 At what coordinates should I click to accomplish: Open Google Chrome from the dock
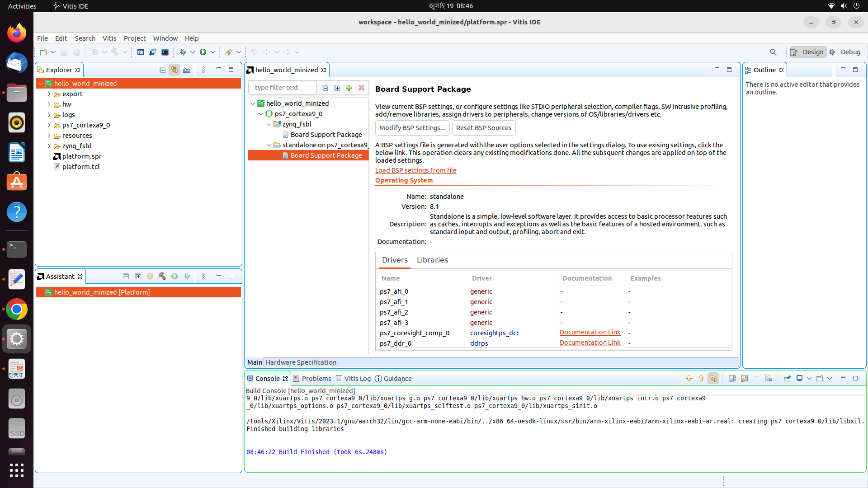(17, 310)
